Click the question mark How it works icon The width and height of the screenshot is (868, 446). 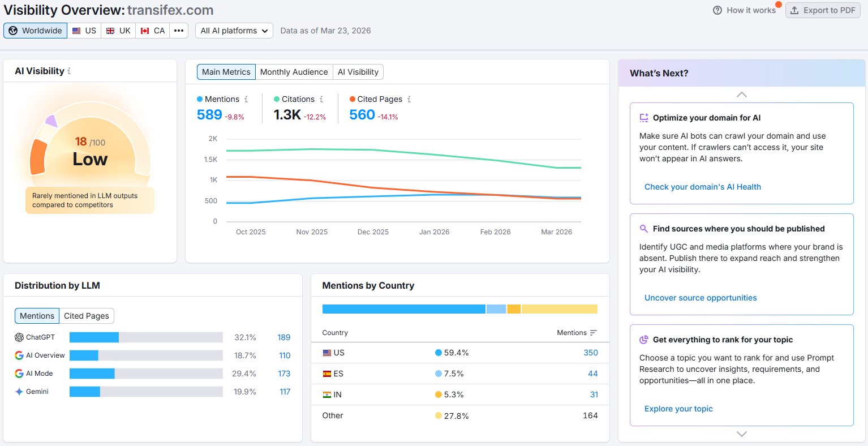click(717, 10)
